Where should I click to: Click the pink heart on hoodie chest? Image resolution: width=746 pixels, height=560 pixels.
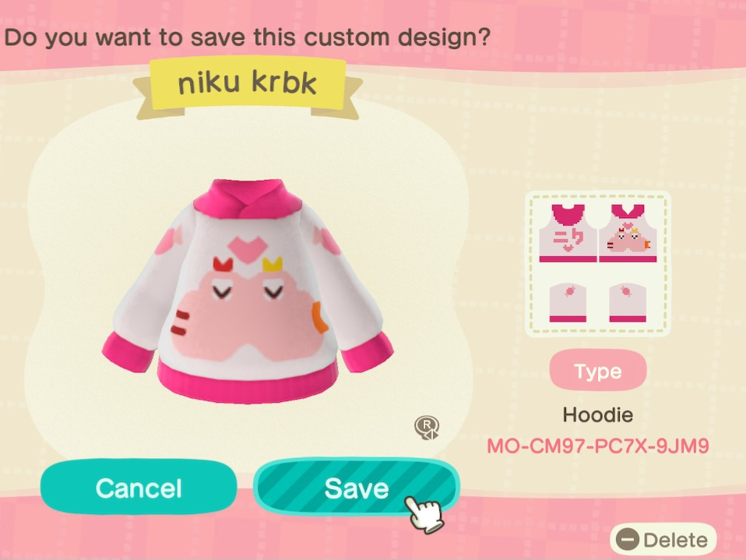(248, 248)
